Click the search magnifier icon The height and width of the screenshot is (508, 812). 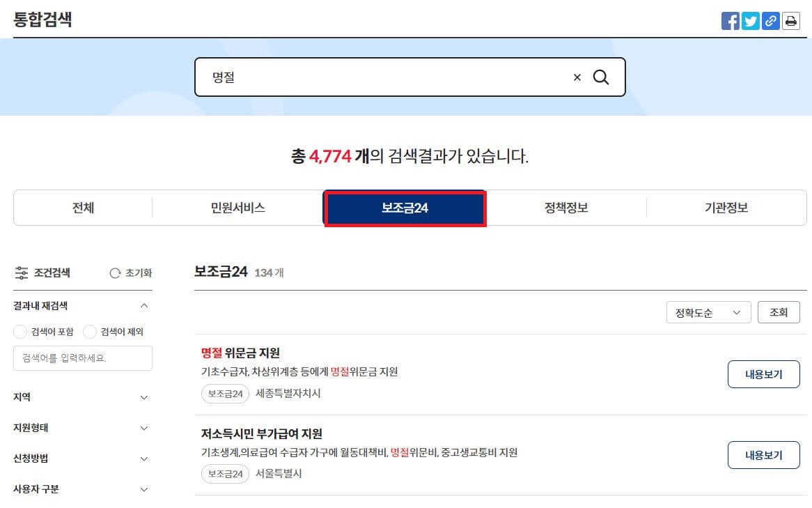(600, 77)
